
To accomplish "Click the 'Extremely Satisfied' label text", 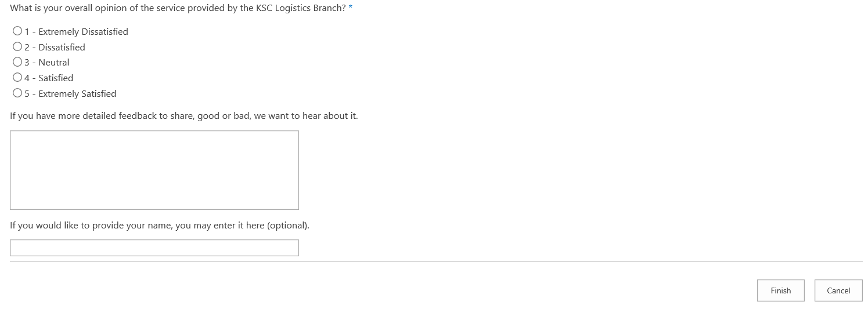I will (77, 93).
